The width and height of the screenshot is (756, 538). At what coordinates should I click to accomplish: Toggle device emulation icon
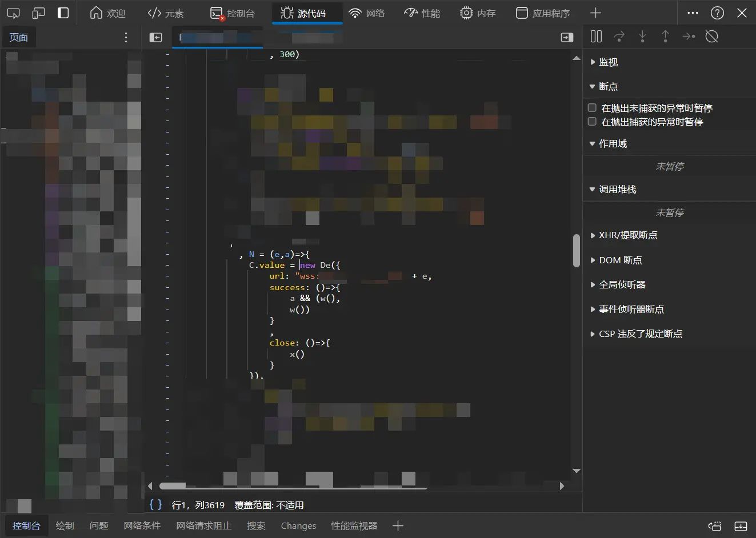click(x=38, y=13)
